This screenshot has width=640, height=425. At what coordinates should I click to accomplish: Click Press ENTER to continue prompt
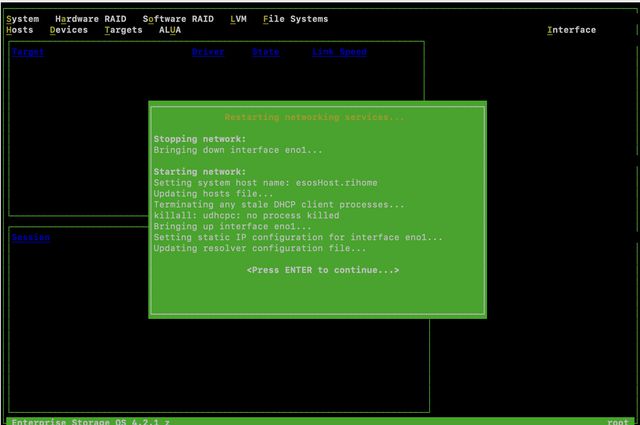pyautogui.click(x=323, y=270)
